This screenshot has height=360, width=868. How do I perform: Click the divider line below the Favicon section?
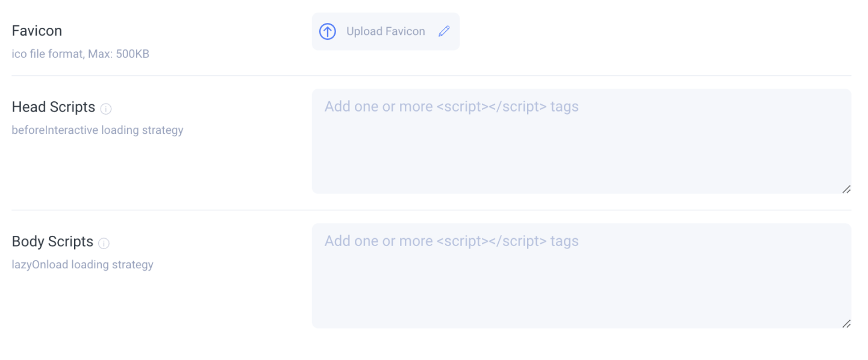click(x=431, y=75)
